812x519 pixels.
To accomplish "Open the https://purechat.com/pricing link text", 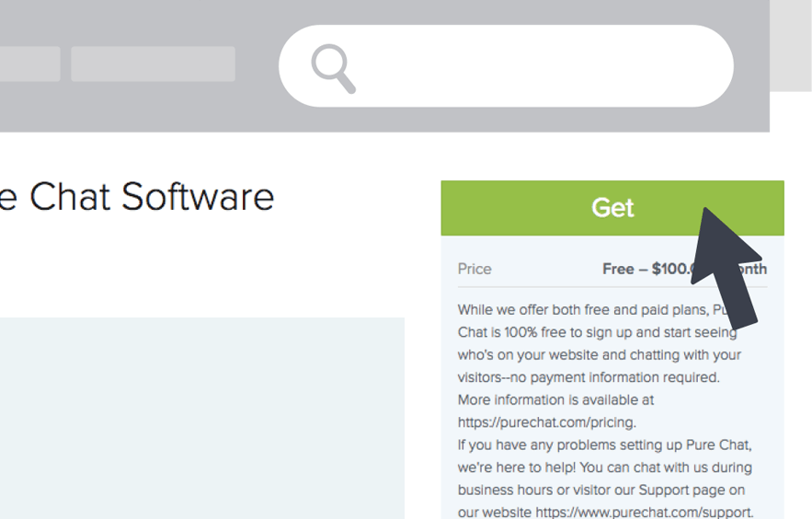I will coord(546,422).
